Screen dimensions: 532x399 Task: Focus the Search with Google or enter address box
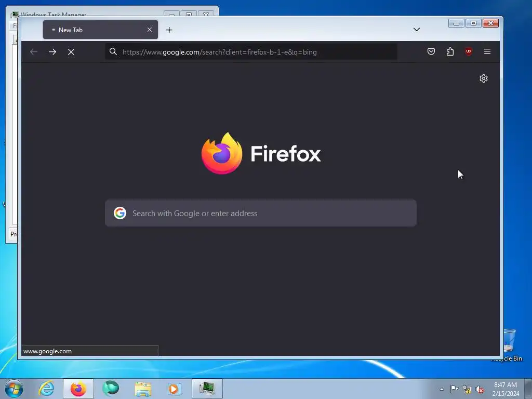coord(261,213)
